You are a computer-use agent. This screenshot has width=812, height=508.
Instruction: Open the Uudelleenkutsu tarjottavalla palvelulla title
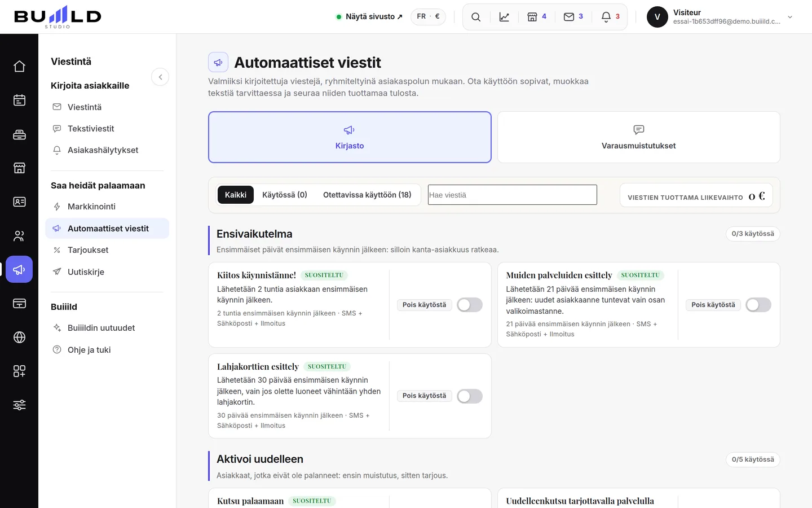pos(580,501)
